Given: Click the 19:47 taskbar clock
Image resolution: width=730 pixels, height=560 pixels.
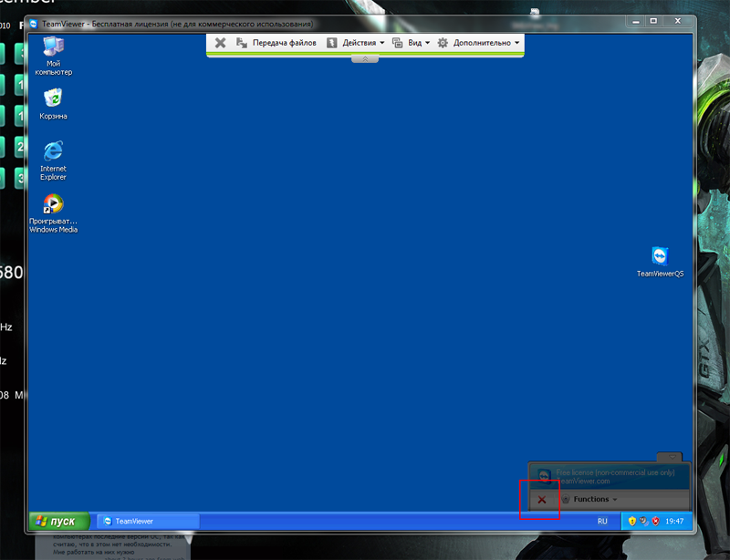Looking at the screenshot, I should [674, 522].
